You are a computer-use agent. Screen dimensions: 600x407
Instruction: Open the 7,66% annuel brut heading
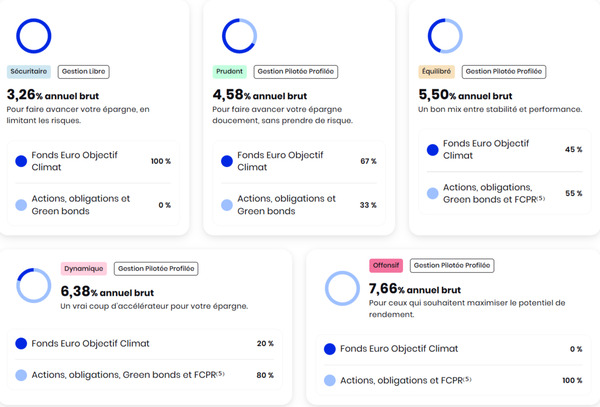[415, 288]
